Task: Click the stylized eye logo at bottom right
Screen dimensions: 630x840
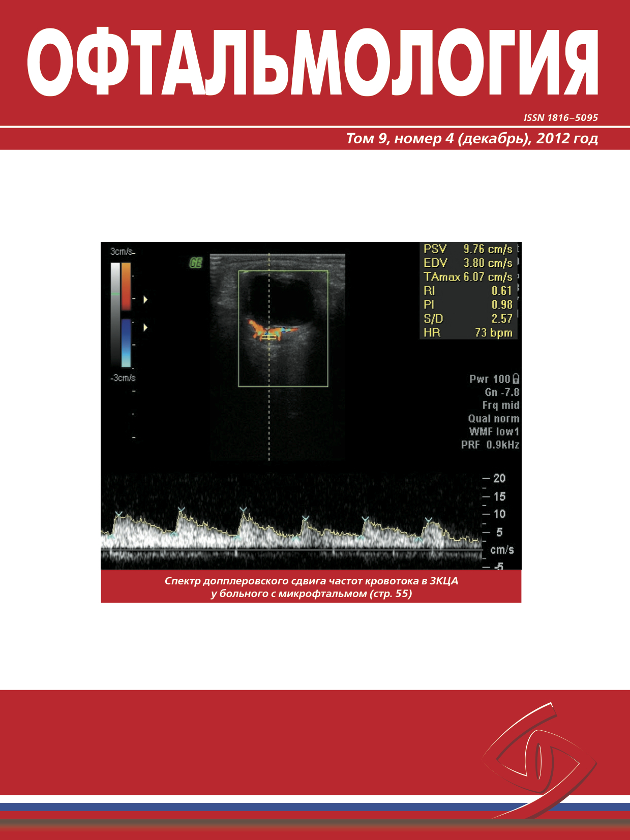Action: click(x=539, y=760)
